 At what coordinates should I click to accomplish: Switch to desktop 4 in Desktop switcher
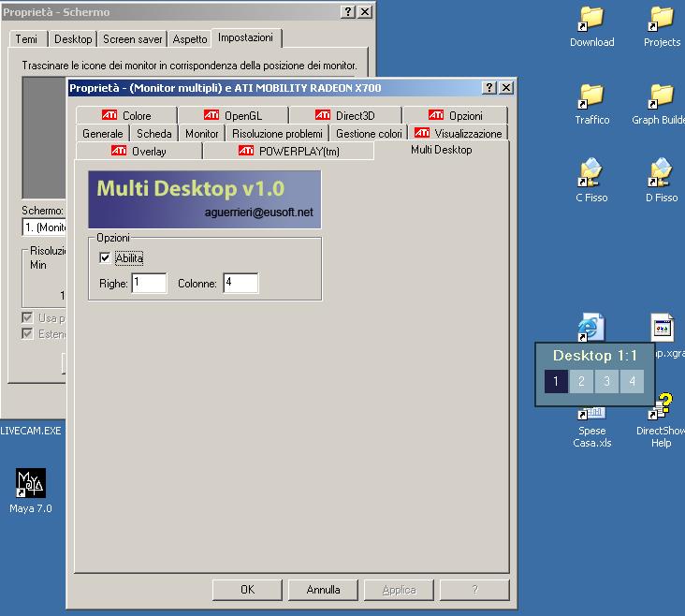click(632, 381)
